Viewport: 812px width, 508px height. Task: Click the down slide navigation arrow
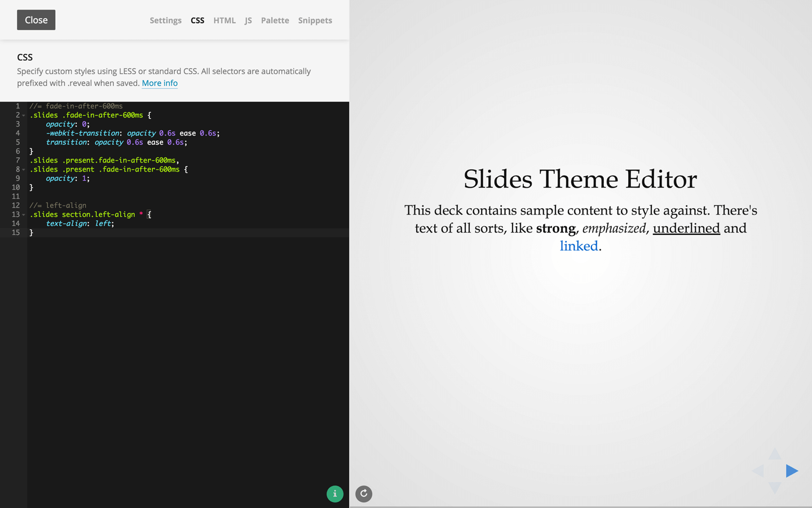[775, 488]
